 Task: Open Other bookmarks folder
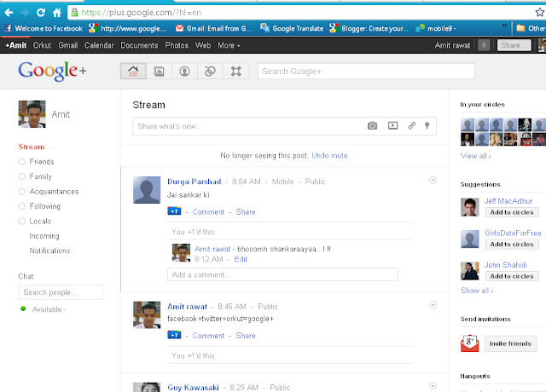click(531, 28)
